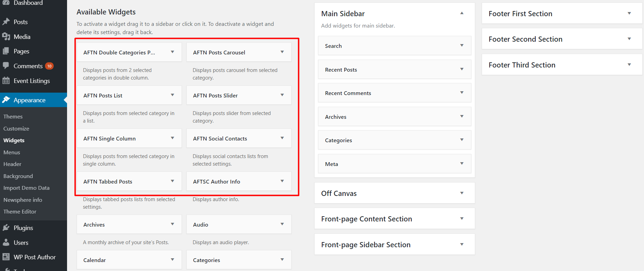The height and width of the screenshot is (271, 644).
Task: Click the Audio widget title
Action: click(200, 225)
